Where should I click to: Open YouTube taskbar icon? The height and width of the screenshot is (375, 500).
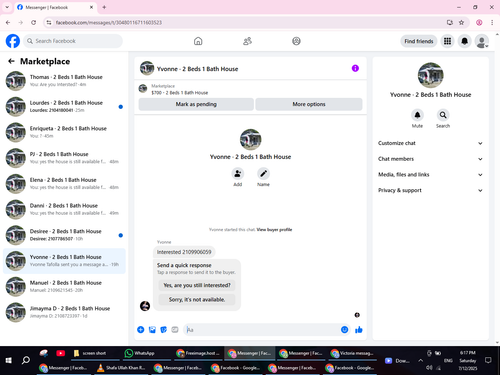[60, 353]
